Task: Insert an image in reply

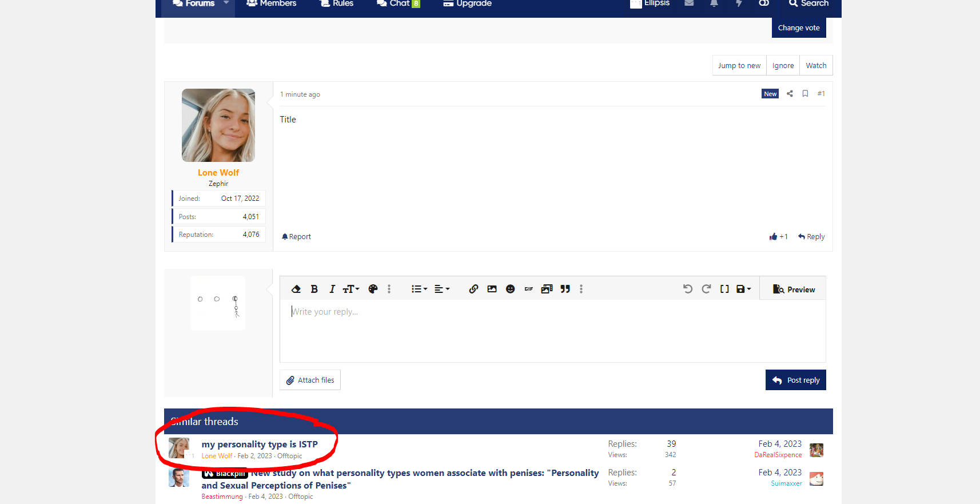Action: pos(492,289)
